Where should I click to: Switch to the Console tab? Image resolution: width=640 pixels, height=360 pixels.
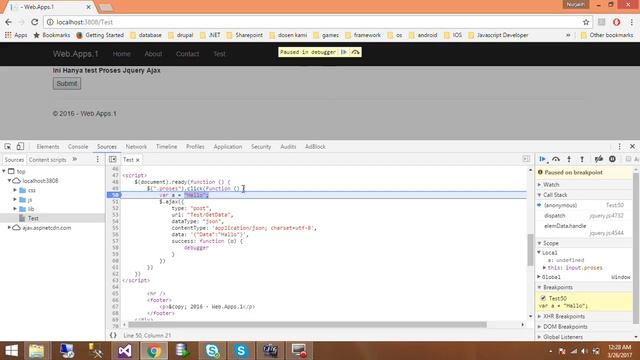78,147
